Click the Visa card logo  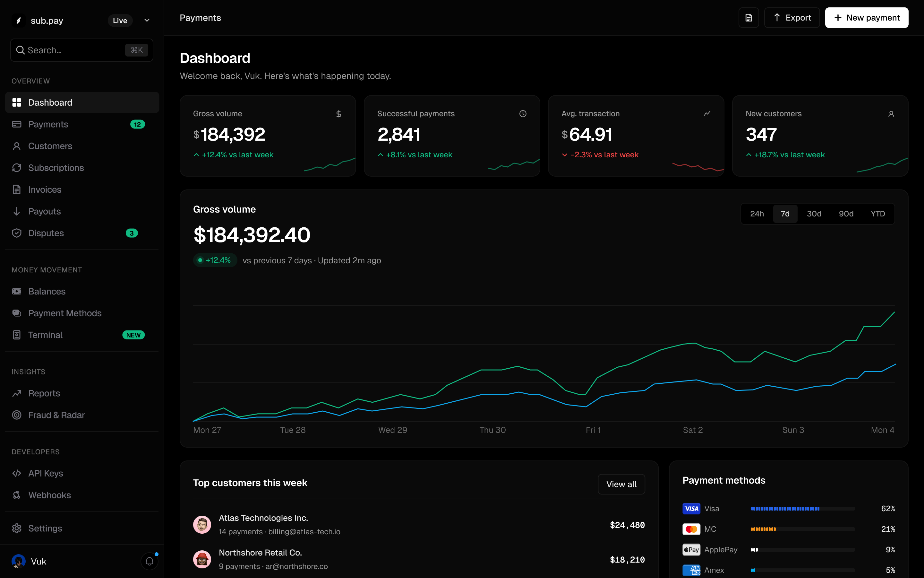point(691,508)
